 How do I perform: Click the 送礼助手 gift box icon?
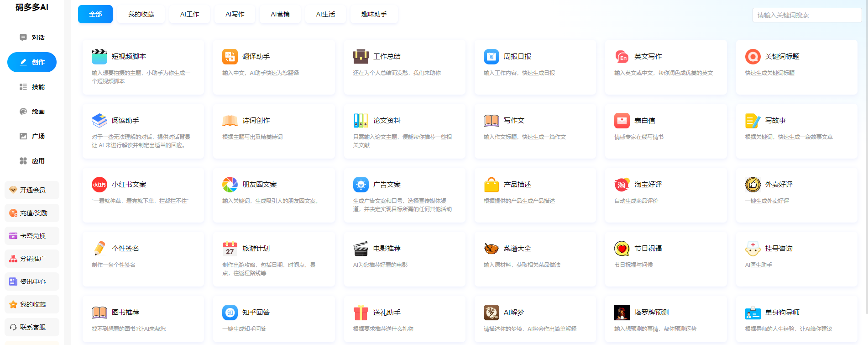[361, 313]
